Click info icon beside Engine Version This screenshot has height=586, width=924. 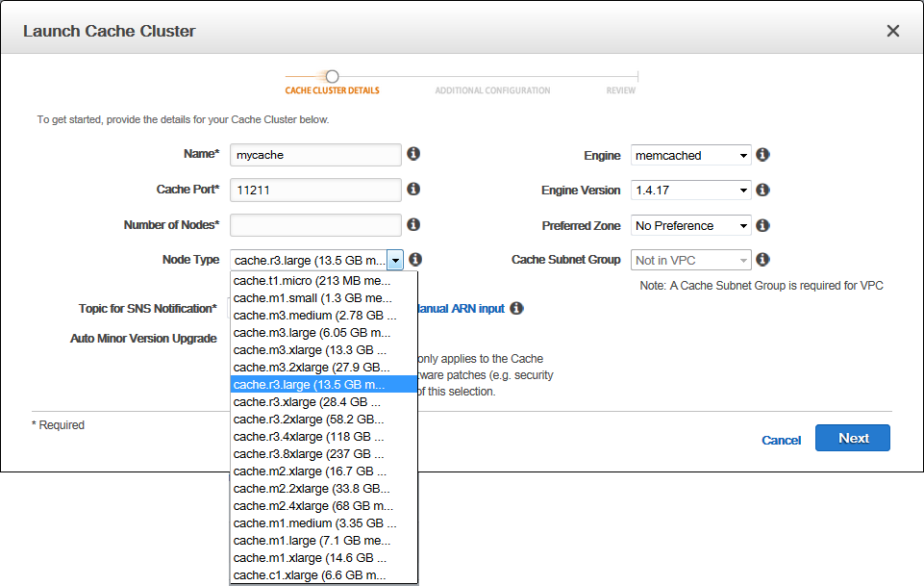[x=762, y=191]
